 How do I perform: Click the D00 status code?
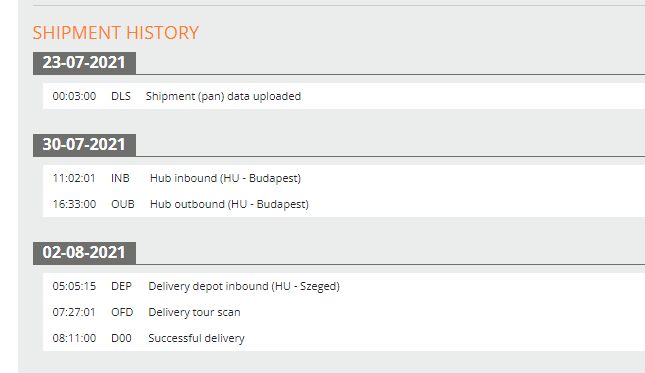[x=121, y=338]
